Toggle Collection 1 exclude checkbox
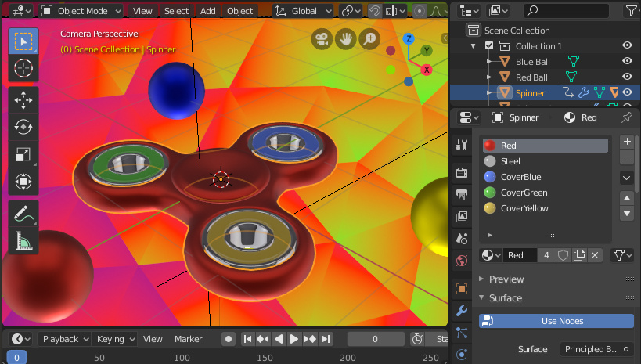The width and height of the screenshot is (641, 364). [489, 46]
